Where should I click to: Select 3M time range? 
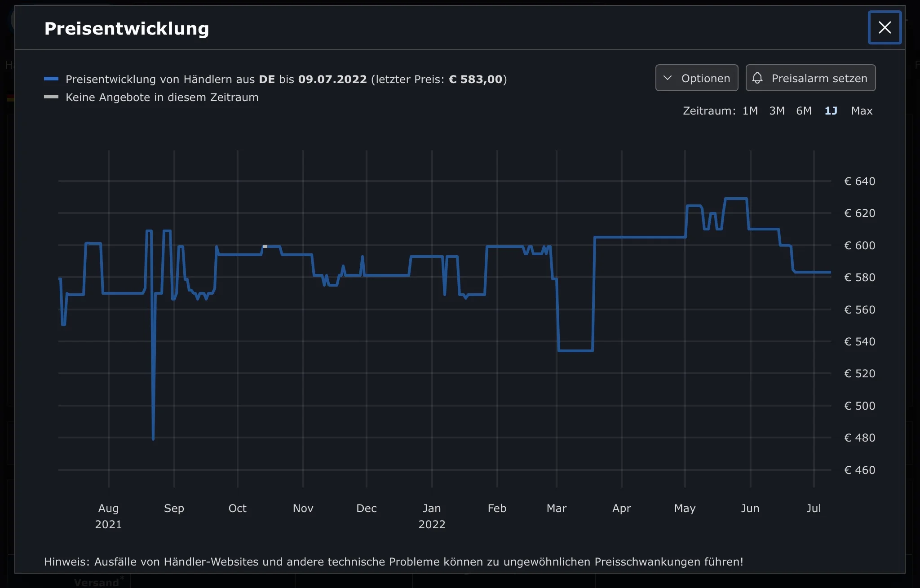[777, 111]
